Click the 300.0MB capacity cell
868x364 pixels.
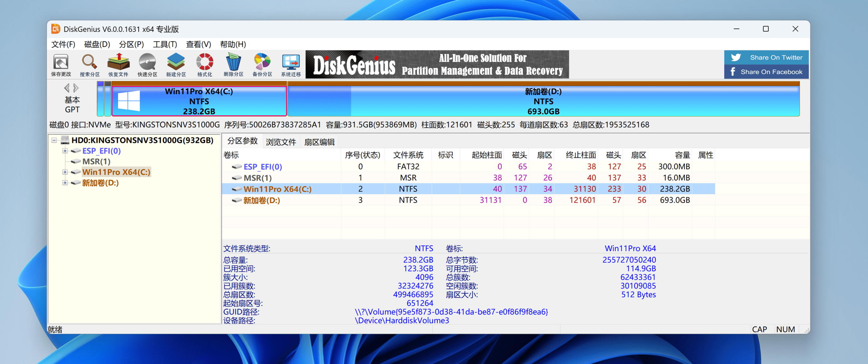(674, 167)
